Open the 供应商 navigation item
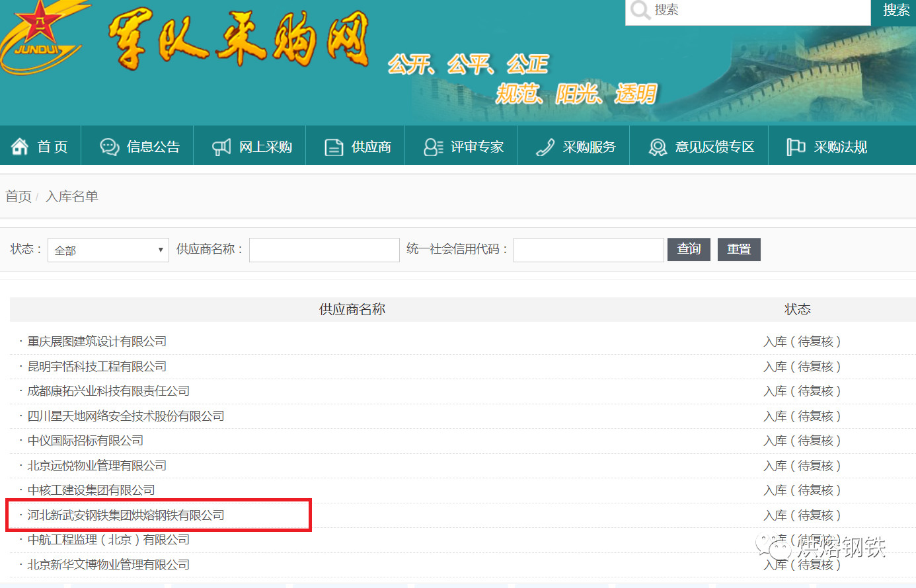916x588 pixels. (x=356, y=145)
